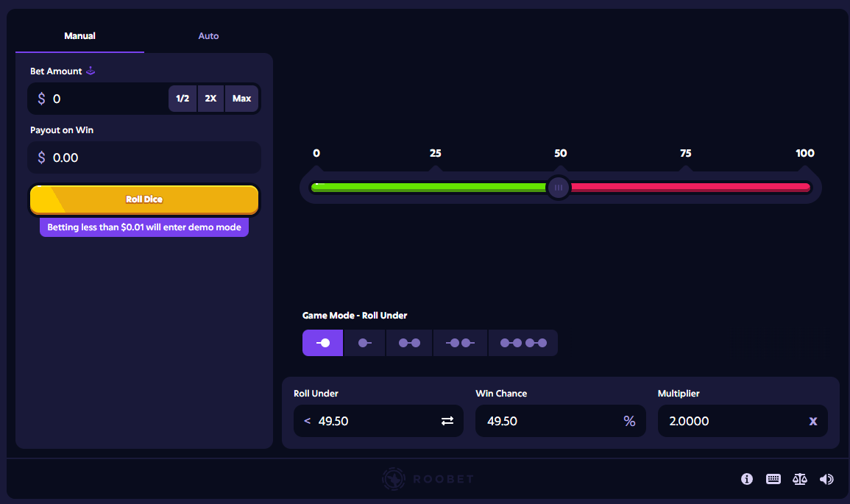Screen dimensions: 850x504
Task: Click the red section of dice slider
Action: [690, 188]
